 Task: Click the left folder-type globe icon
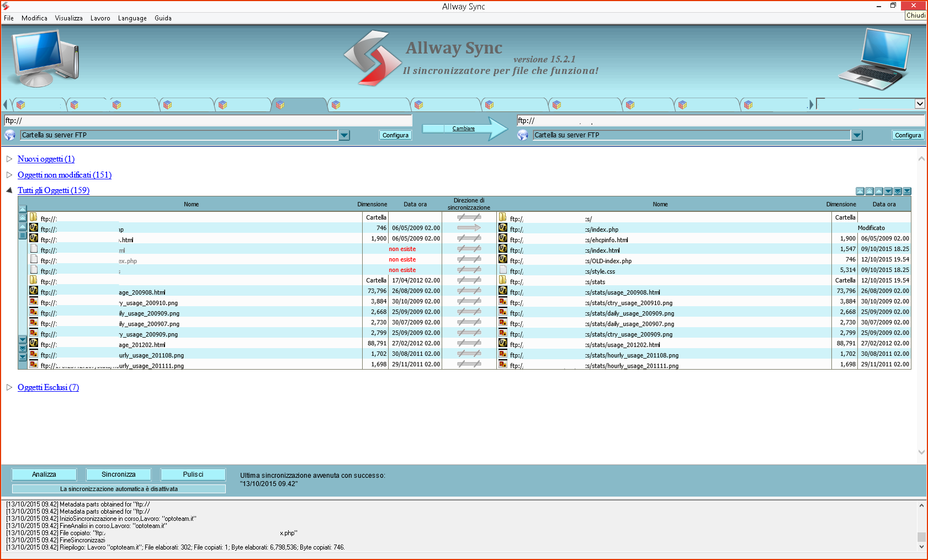tap(10, 135)
